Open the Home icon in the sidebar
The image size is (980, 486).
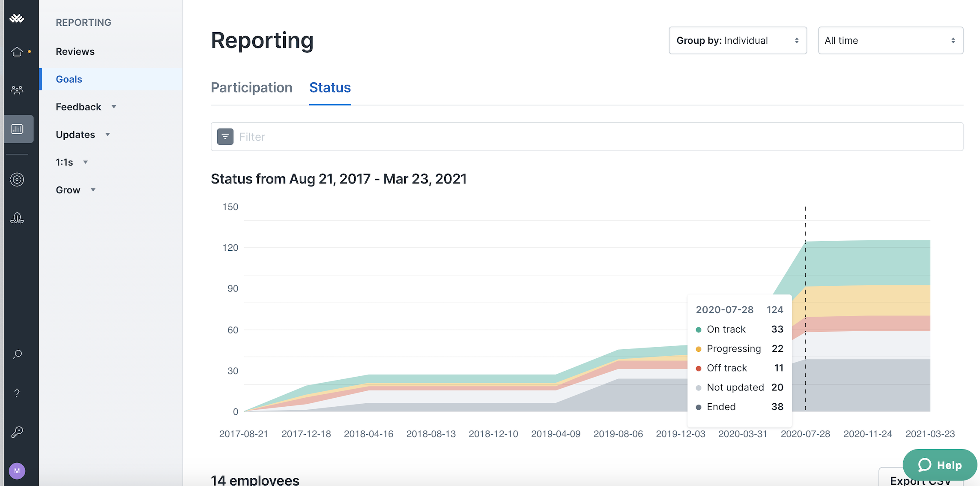[x=17, y=51]
